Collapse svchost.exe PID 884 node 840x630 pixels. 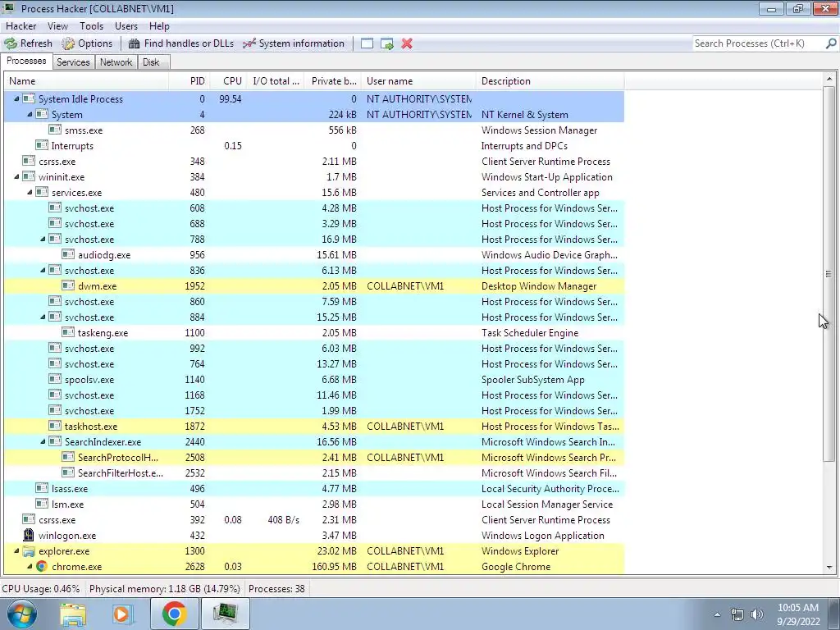pyautogui.click(x=43, y=317)
